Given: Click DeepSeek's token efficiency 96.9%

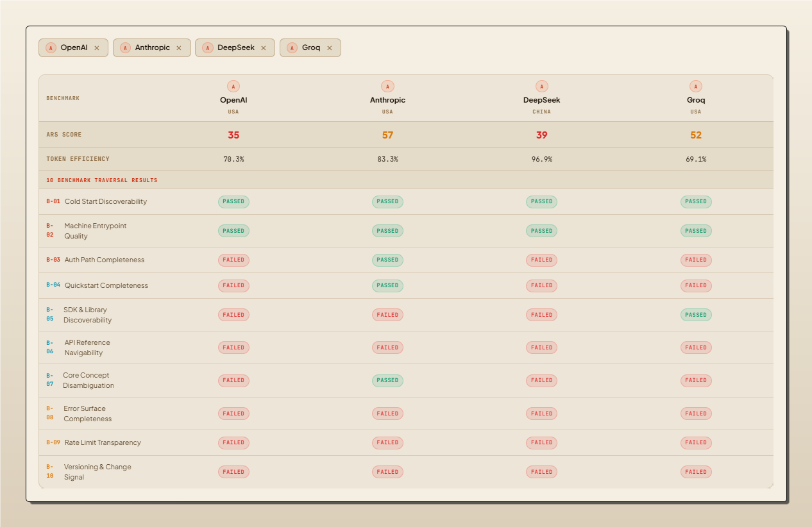Looking at the screenshot, I should (x=541, y=159).
